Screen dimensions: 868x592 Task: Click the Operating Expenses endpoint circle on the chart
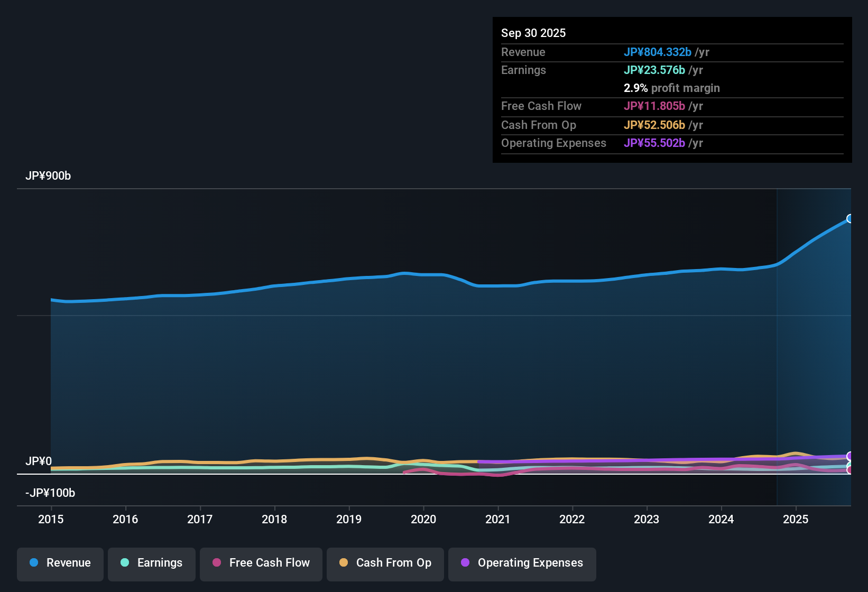(850, 455)
